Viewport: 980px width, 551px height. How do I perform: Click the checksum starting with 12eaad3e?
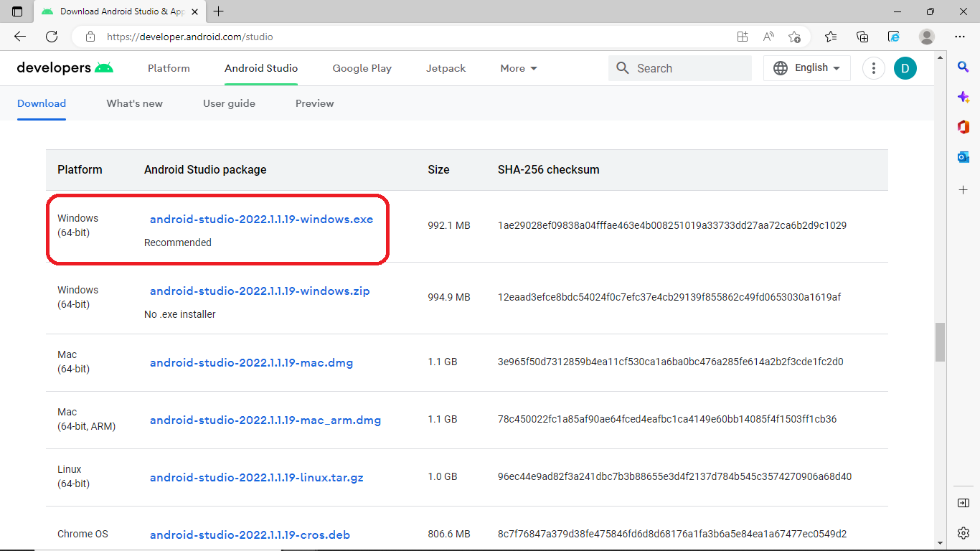pos(669,297)
